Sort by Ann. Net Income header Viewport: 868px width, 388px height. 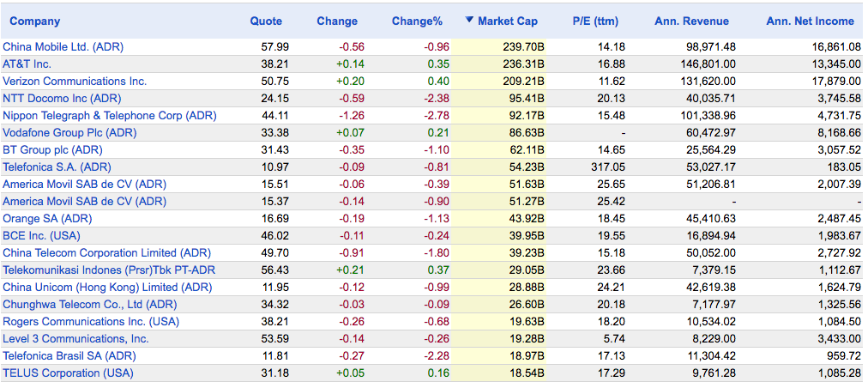pyautogui.click(x=810, y=21)
